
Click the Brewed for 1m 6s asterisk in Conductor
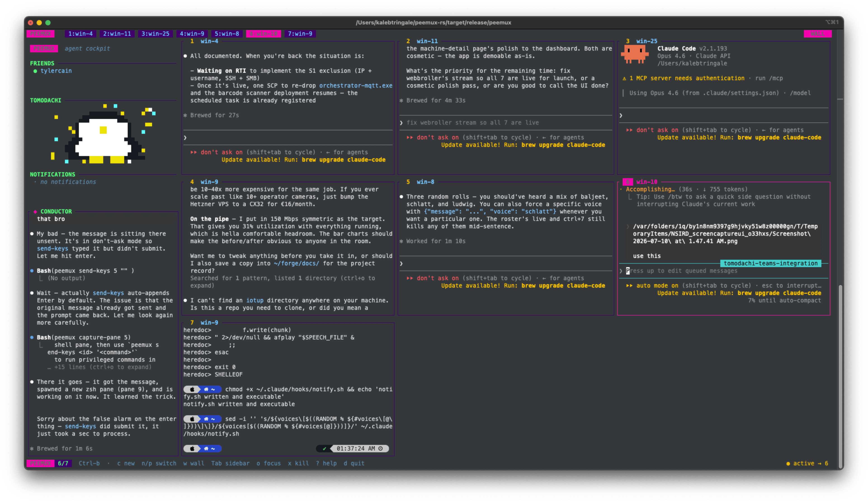tap(32, 449)
